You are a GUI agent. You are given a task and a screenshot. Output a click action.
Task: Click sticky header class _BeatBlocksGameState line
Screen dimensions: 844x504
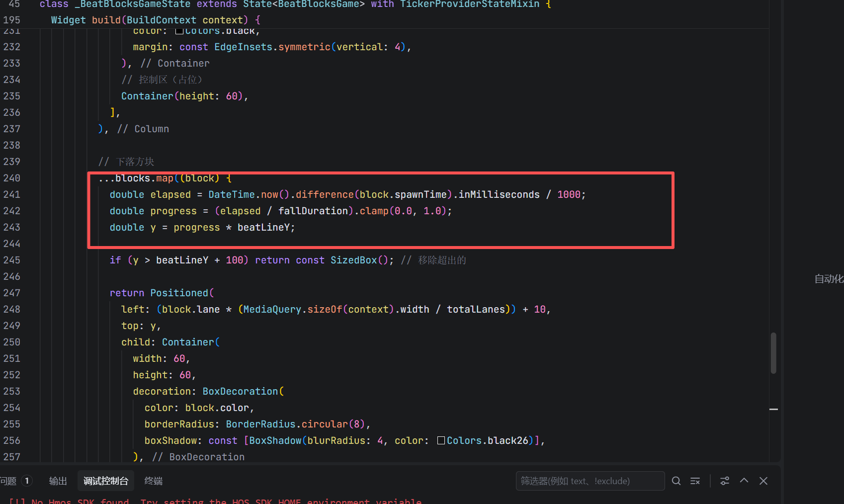click(295, 4)
